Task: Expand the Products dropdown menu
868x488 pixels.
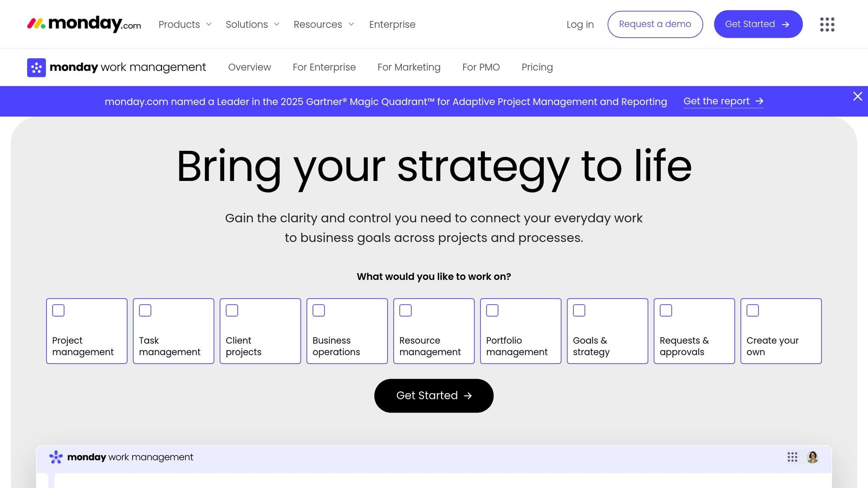Action: [x=185, y=25]
